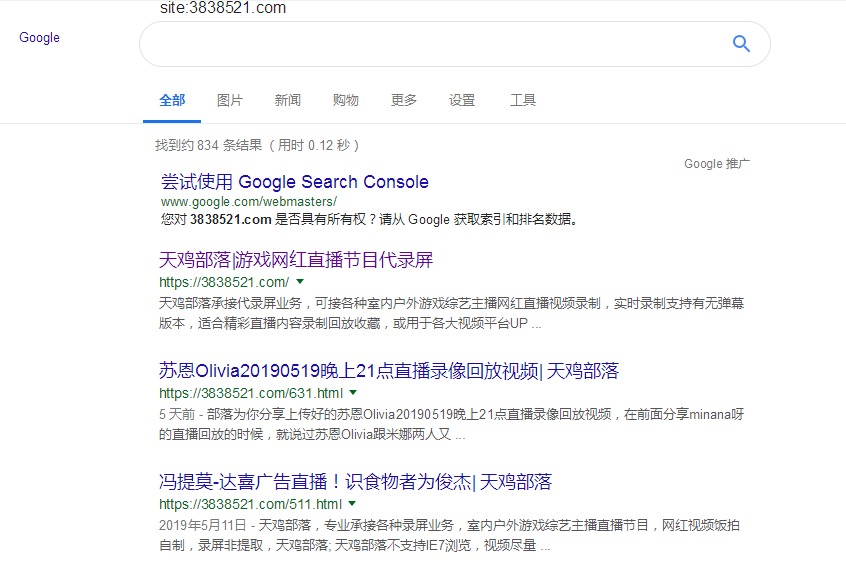Expand dropdown arrow next to https://3838521.com/

[301, 281]
